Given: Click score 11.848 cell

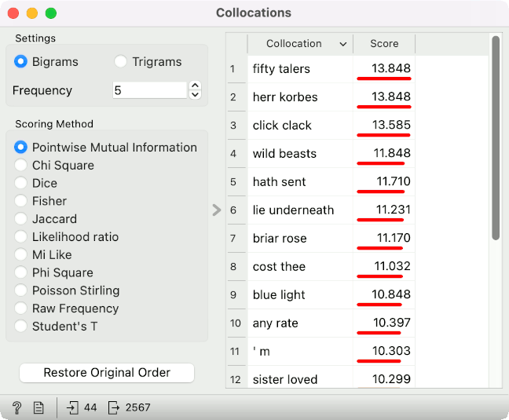Looking at the screenshot, I should 384,153.
